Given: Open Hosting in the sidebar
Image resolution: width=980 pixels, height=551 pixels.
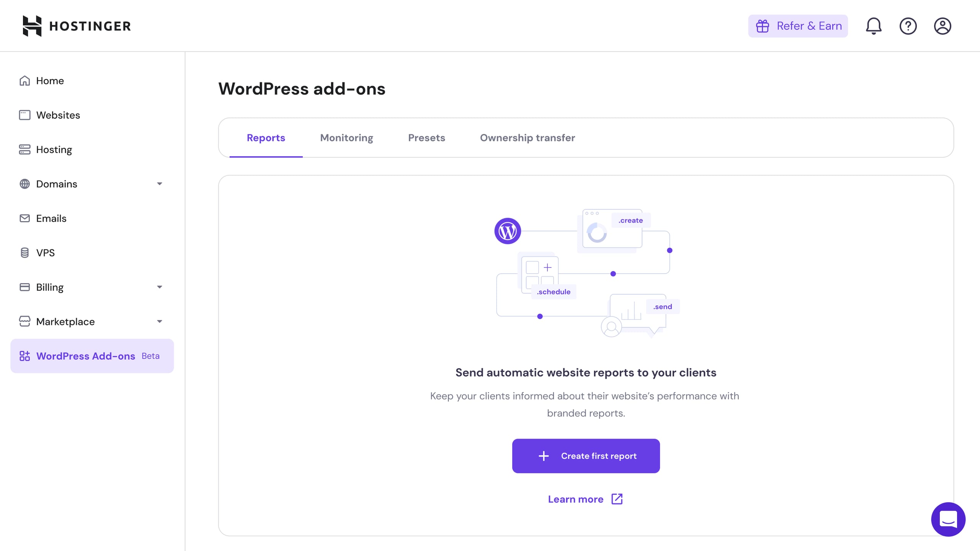Looking at the screenshot, I should tap(54, 150).
